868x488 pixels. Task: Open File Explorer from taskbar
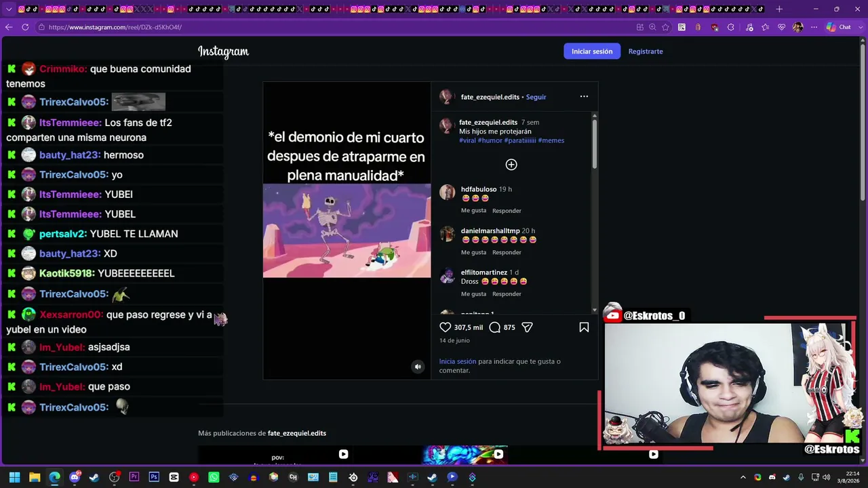click(35, 477)
